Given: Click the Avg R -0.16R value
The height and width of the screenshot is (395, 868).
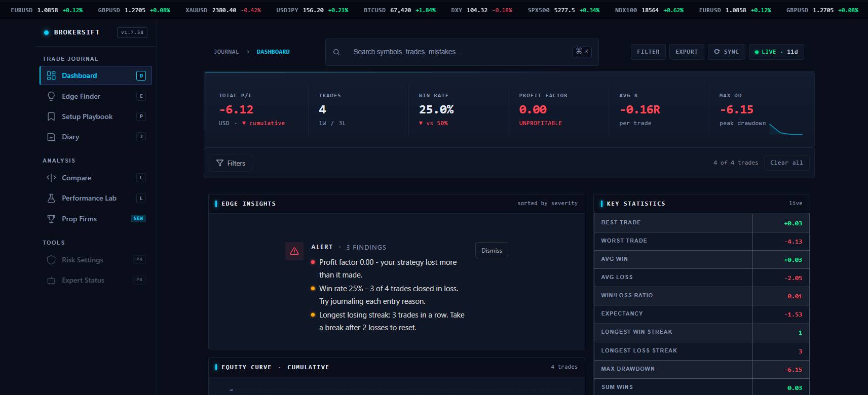Looking at the screenshot, I should click(x=640, y=109).
